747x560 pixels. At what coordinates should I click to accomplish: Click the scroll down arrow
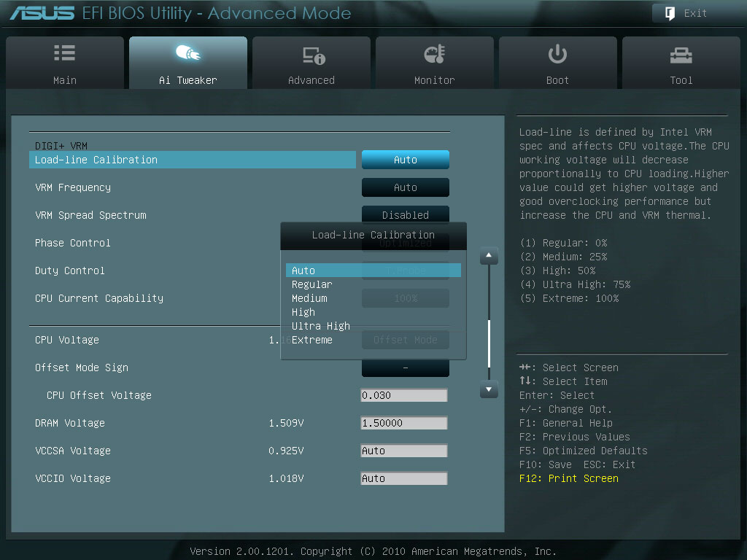(489, 389)
